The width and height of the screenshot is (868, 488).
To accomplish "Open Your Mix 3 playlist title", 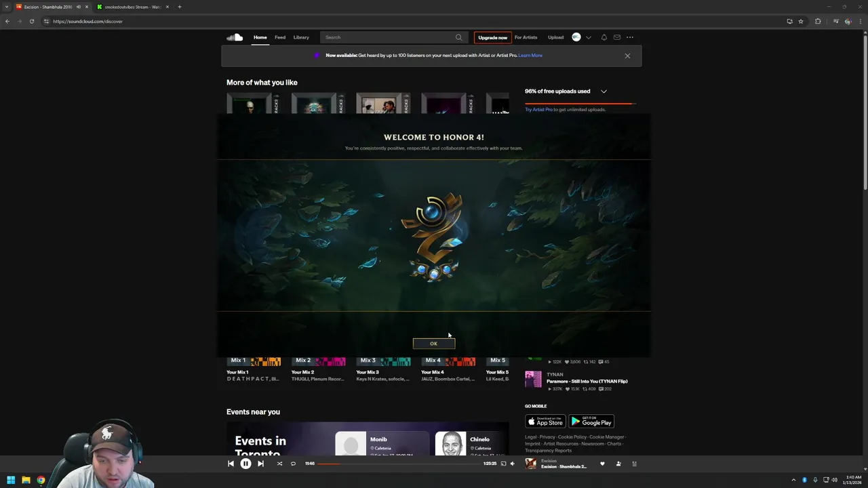I will 368,372.
